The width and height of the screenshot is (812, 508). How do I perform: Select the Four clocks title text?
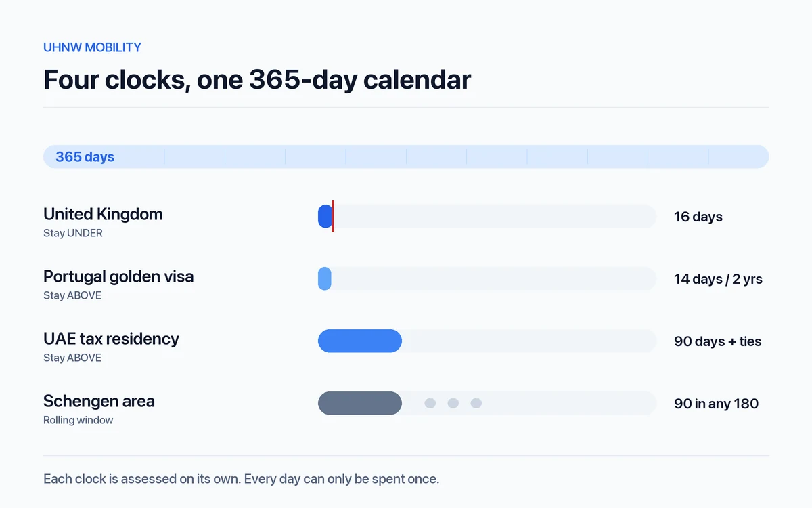257,79
